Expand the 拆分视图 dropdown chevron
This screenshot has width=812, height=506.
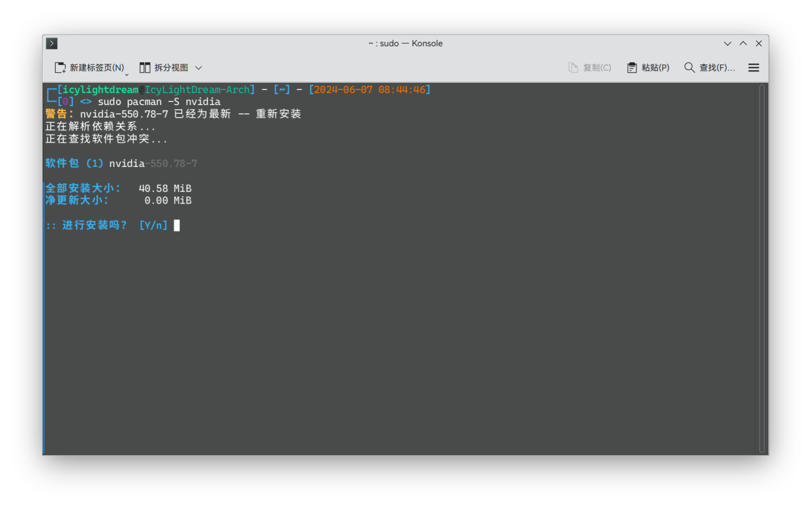click(x=198, y=68)
